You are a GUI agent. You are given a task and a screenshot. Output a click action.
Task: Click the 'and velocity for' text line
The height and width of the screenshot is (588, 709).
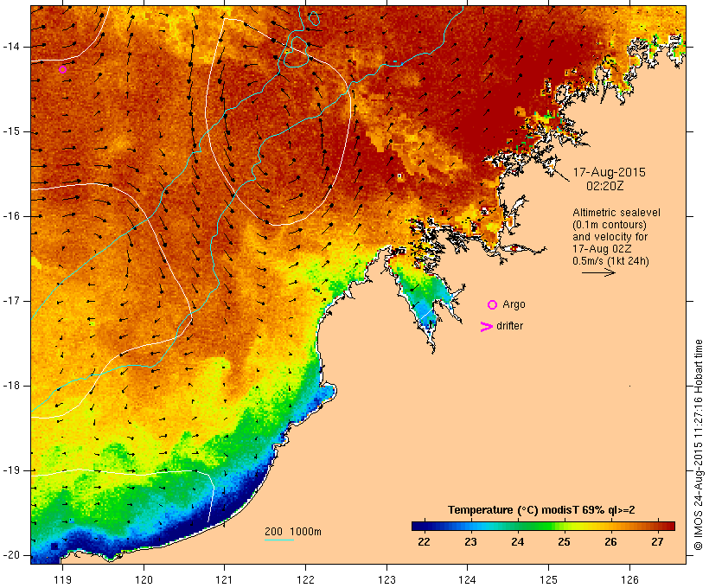tap(610, 237)
